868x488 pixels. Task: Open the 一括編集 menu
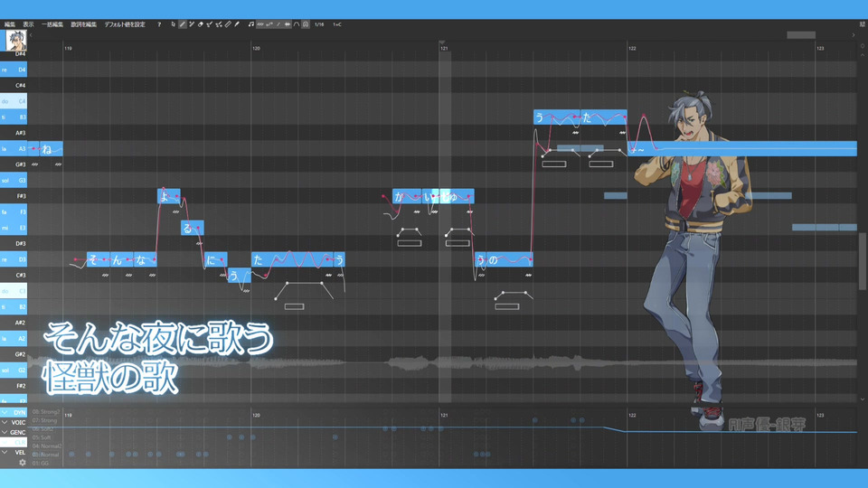[52, 24]
